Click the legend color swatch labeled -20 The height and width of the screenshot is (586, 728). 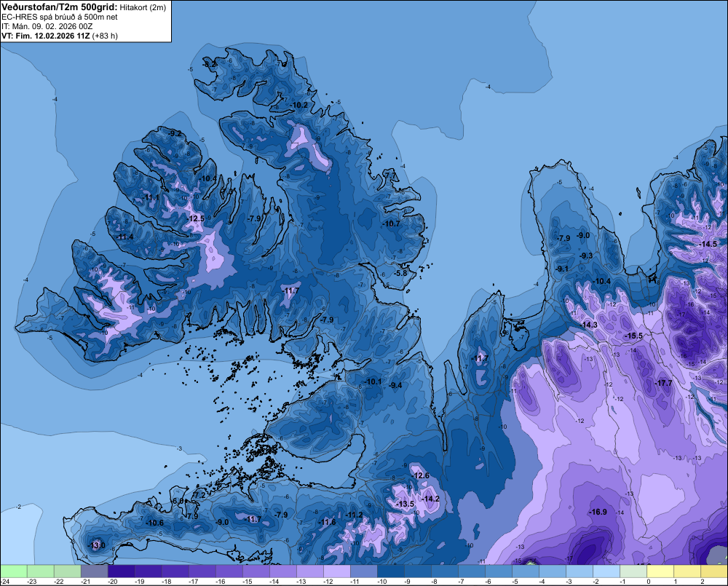point(121,571)
